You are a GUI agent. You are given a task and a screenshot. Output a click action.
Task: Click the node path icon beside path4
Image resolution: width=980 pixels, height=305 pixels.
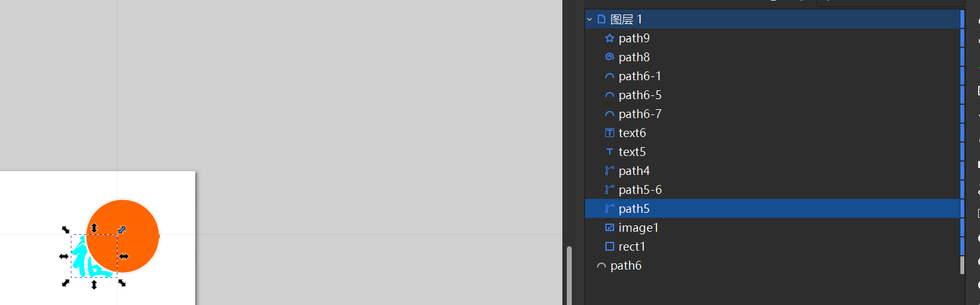tap(609, 171)
